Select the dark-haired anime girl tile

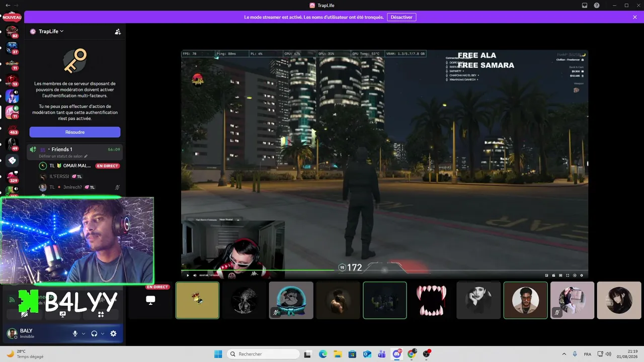(x=619, y=300)
